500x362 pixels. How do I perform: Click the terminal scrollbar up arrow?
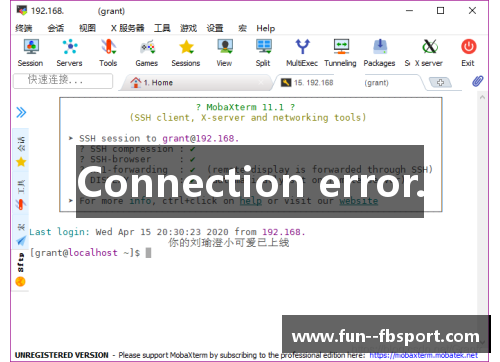coord(482,97)
